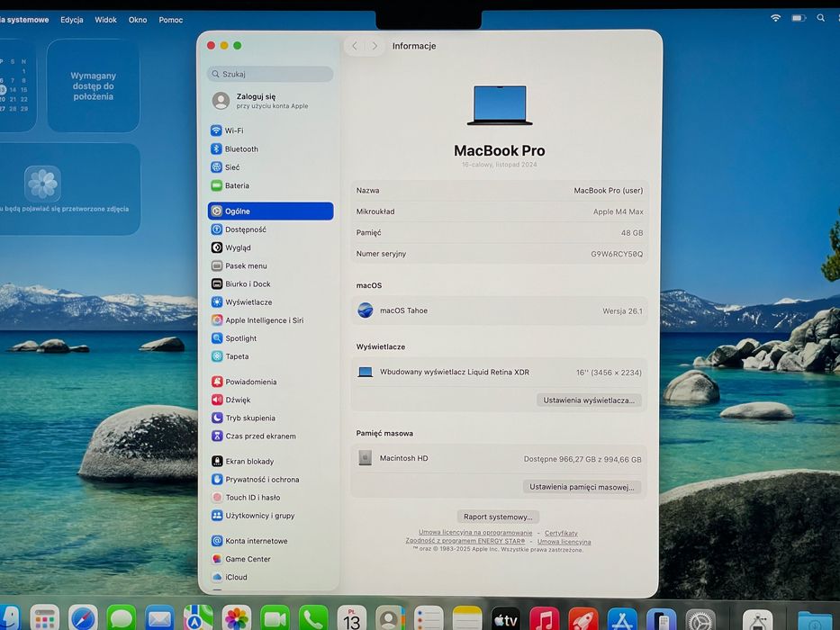
Task: Click the Wi-Fi icon in the menu bar
Action: tap(775, 18)
